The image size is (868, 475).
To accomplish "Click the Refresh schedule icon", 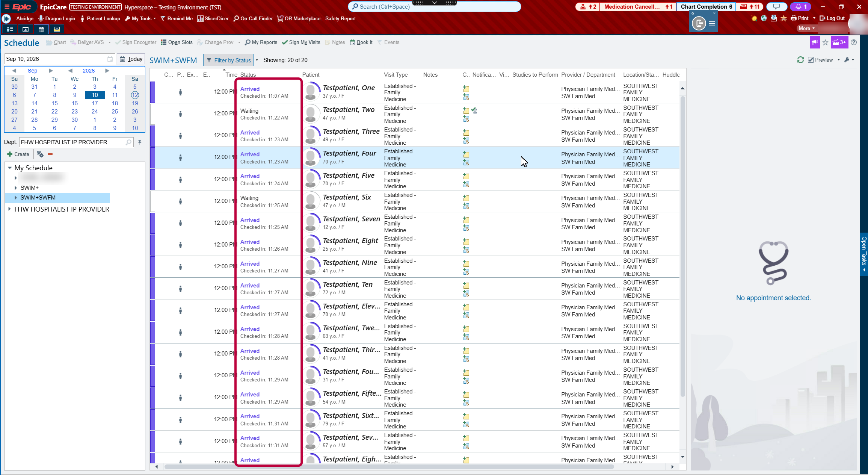I will [800, 60].
